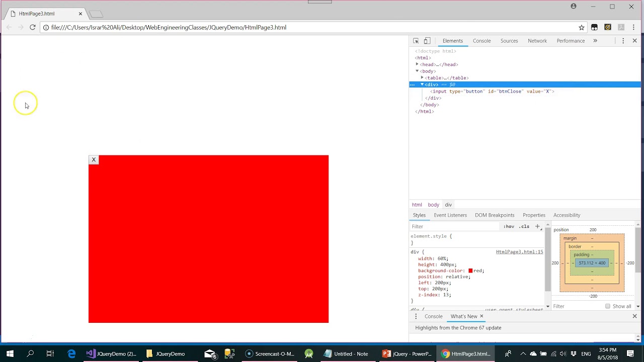The width and height of the screenshot is (644, 362).
Task: Click the browser address bar URL
Action: (169, 27)
